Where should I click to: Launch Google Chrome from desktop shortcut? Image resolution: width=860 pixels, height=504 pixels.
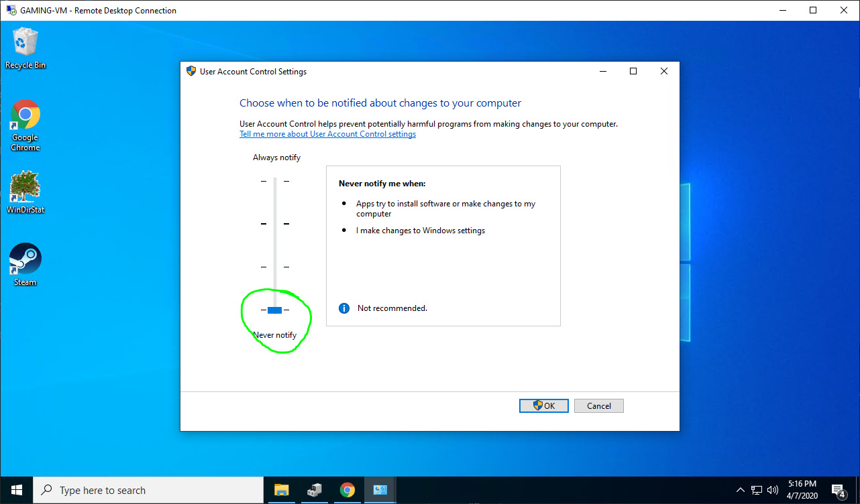(25, 125)
